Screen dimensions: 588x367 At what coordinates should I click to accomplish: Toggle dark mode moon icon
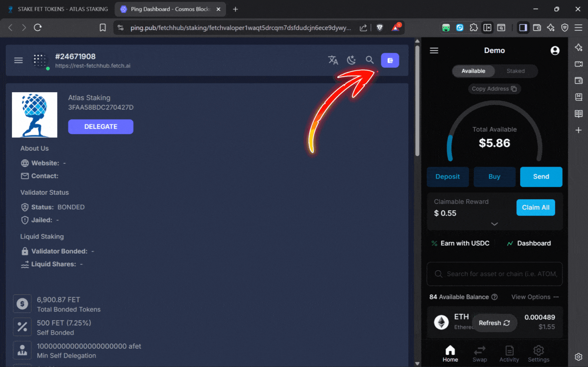[351, 60]
